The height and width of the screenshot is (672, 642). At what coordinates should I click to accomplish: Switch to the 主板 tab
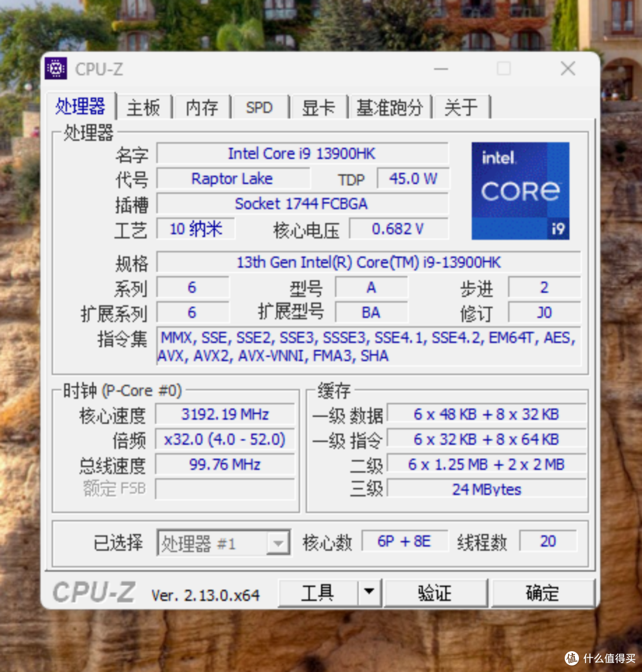coord(144,107)
